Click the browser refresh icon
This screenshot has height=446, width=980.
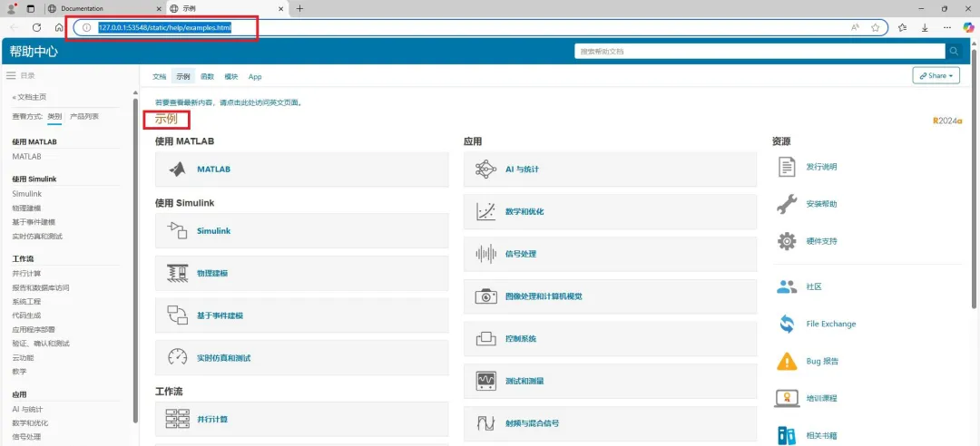pos(37,27)
